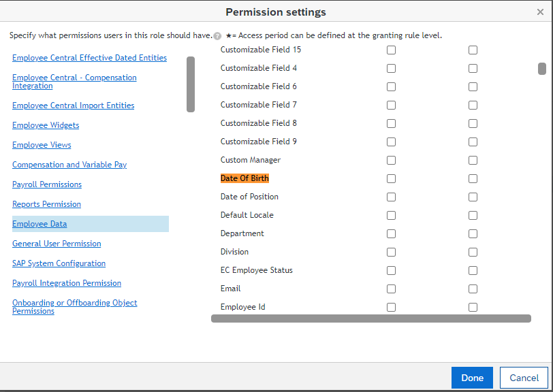
Task: Tick first checkbox for Date Of Birth
Action: (x=391, y=179)
